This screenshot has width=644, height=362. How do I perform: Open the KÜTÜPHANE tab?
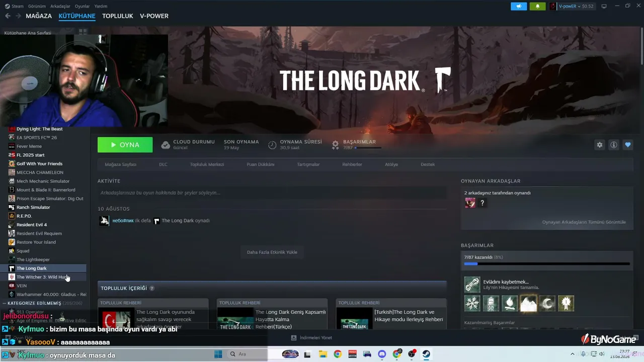(x=77, y=16)
